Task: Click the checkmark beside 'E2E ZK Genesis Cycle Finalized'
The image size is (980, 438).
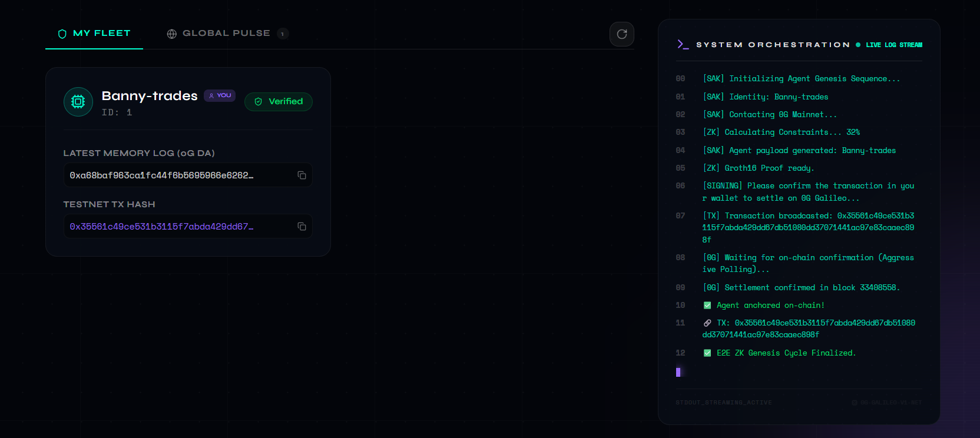Action: [707, 353]
